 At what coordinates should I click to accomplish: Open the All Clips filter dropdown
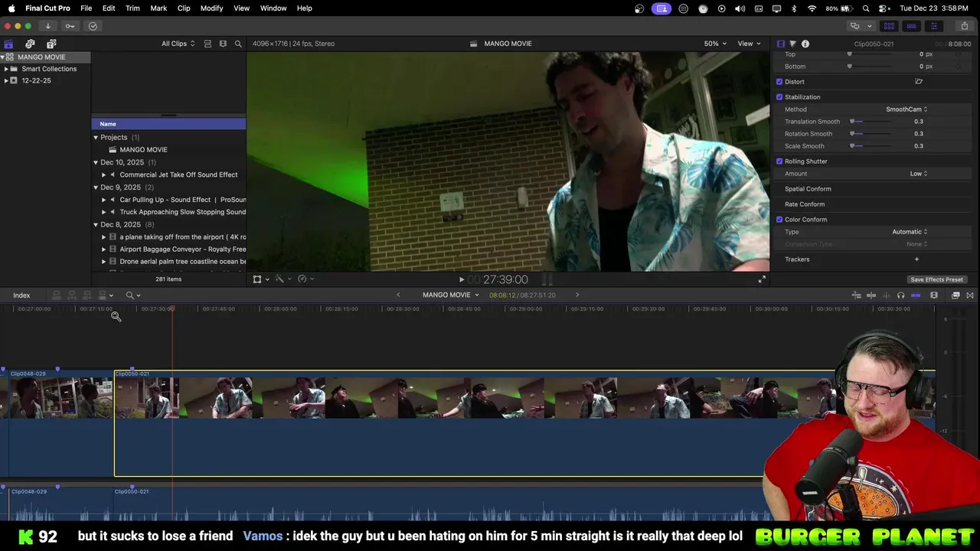pos(178,44)
